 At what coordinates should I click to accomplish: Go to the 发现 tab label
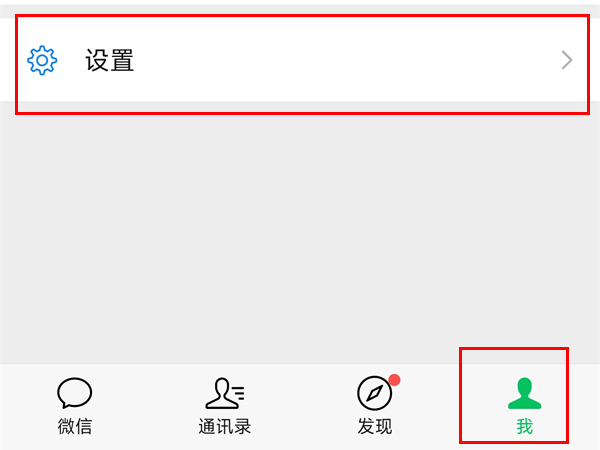(x=375, y=426)
